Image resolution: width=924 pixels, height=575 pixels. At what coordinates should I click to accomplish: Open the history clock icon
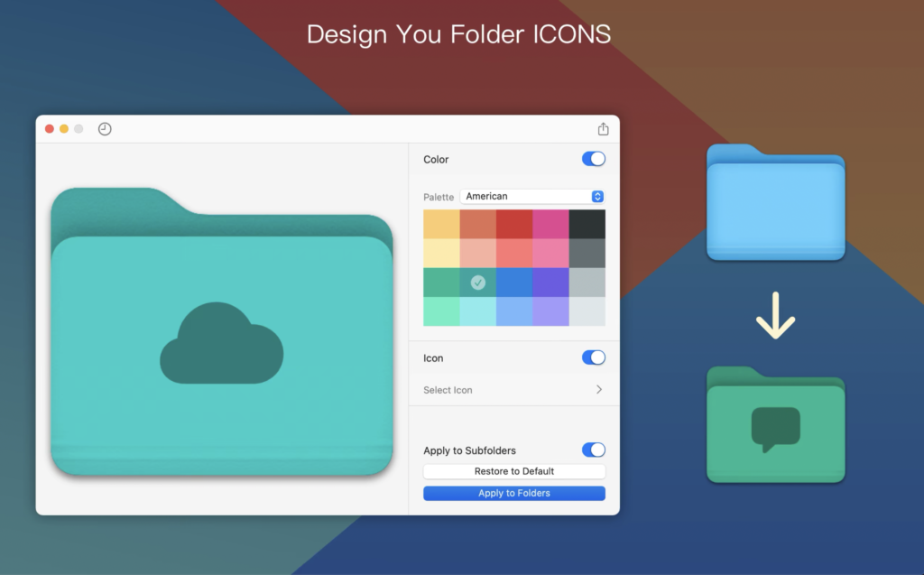tap(105, 129)
